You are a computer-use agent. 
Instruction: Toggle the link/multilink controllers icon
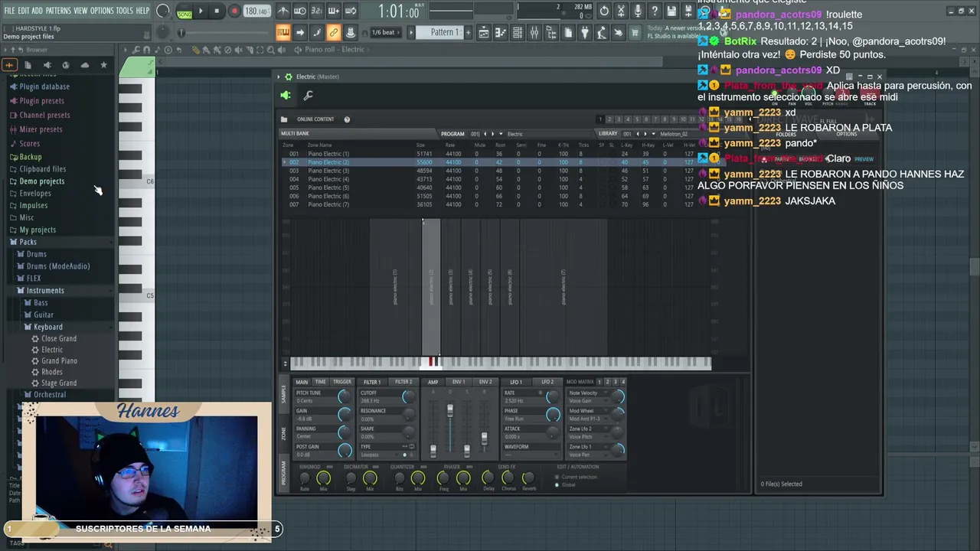tap(333, 32)
